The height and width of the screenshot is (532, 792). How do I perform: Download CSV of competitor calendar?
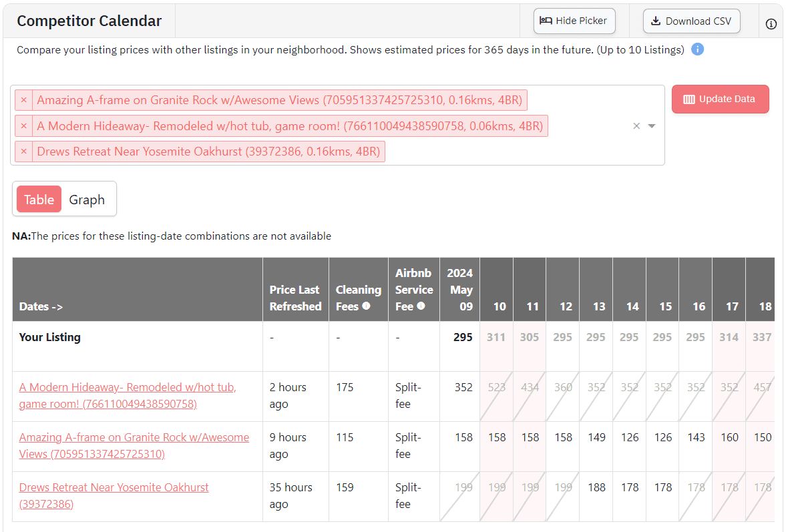(691, 21)
